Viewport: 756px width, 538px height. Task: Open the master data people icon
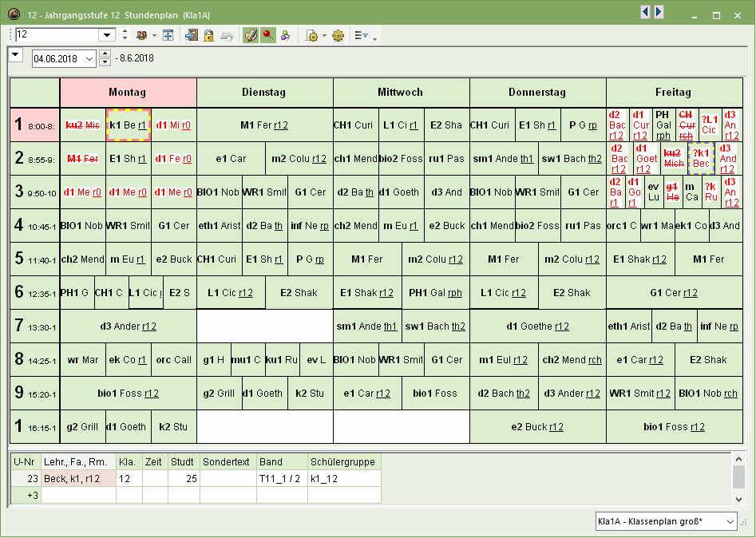[141, 35]
